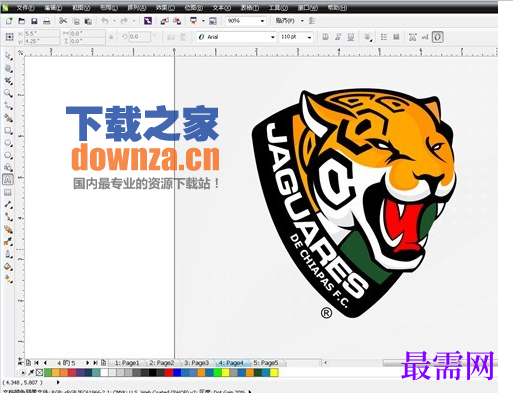513x397 pixels.
Task: Toggle bullet list formatting
Action: 384,37
